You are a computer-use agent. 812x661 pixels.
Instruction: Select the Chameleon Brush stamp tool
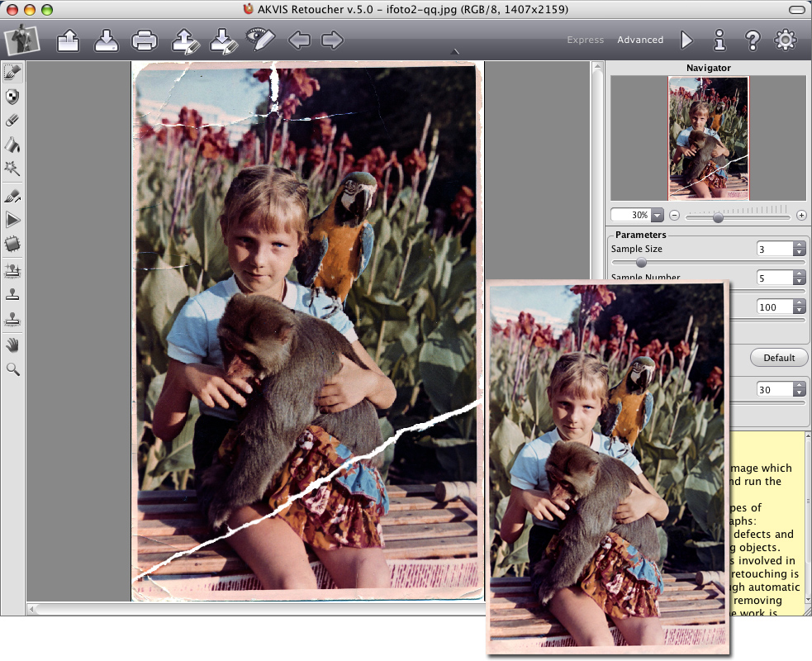click(12, 270)
